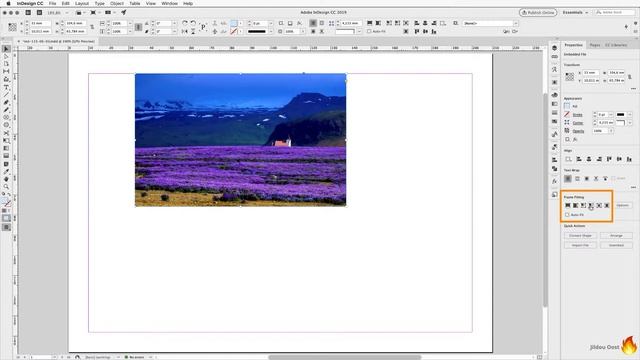Select the Pencil tool
This screenshot has width=640, height=360.
(6, 110)
